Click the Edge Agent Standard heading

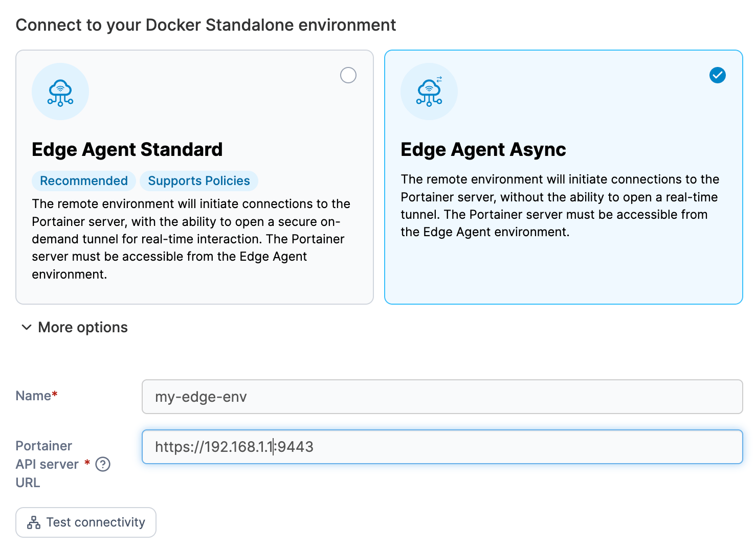[x=127, y=150]
